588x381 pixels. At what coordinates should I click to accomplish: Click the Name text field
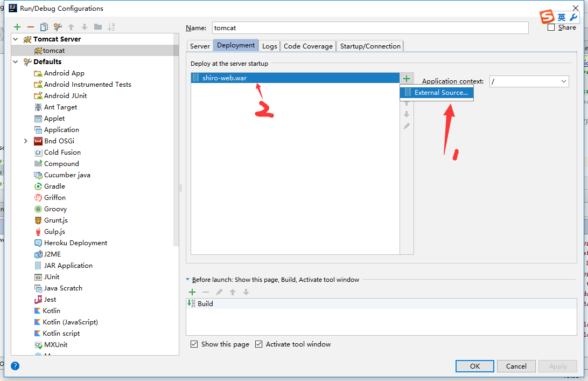[370, 28]
